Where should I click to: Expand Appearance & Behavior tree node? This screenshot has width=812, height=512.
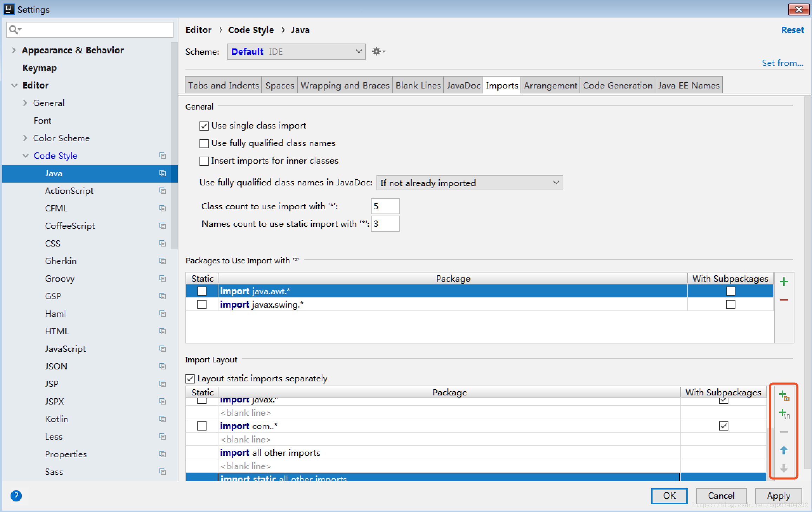click(x=14, y=50)
